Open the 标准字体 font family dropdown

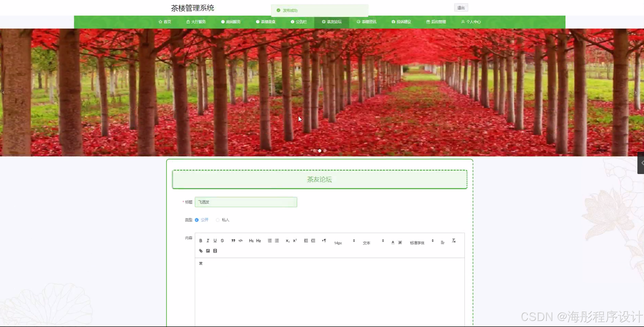(x=421, y=243)
